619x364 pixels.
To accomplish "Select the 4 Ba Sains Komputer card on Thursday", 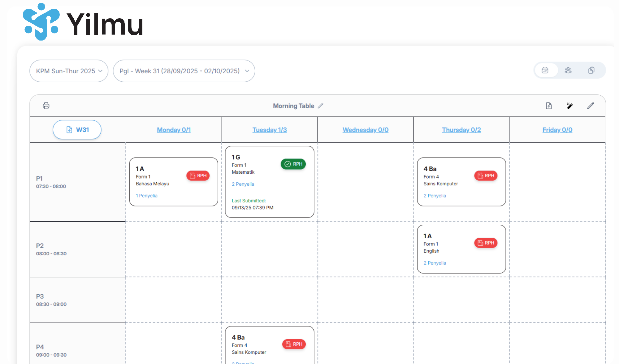I will [x=461, y=182].
